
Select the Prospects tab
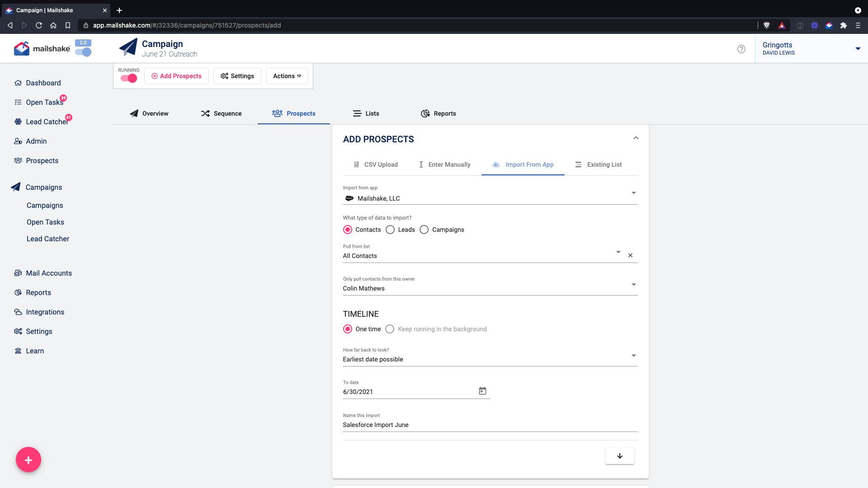[294, 113]
